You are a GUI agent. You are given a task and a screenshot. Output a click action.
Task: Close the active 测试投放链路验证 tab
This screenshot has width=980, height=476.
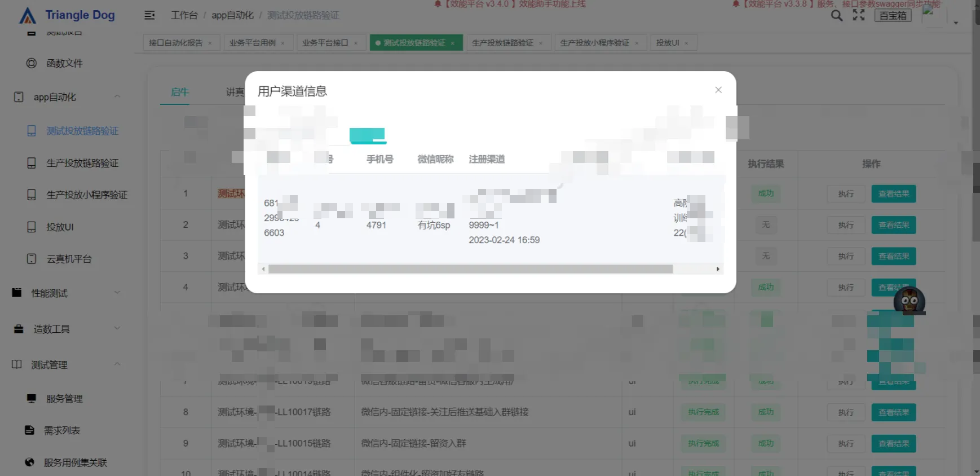[x=452, y=43]
